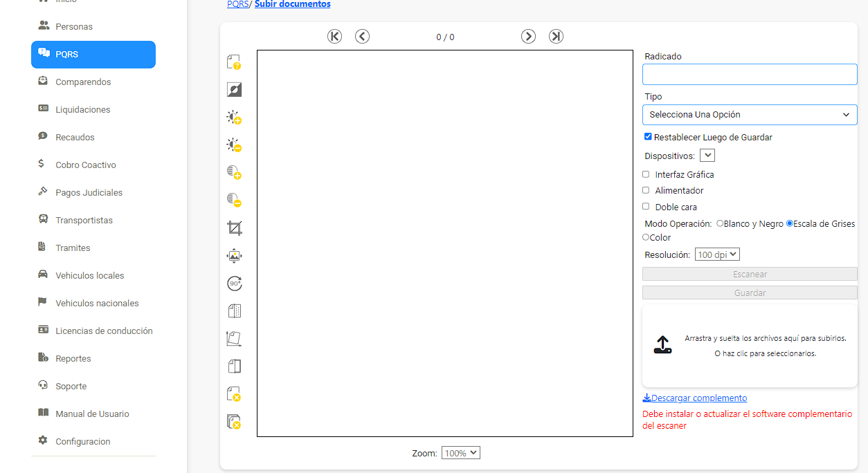Click the Escanear button
The height and width of the screenshot is (473, 868).
click(x=750, y=275)
